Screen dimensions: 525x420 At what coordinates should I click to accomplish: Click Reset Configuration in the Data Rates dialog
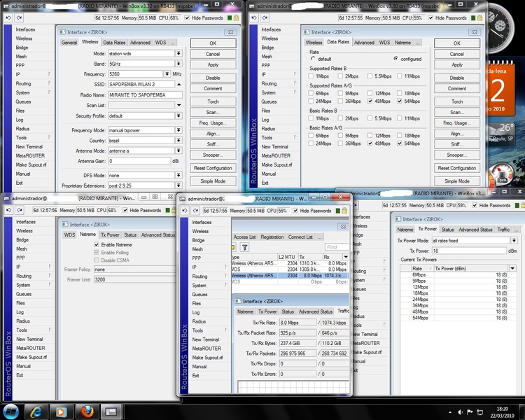tap(457, 168)
